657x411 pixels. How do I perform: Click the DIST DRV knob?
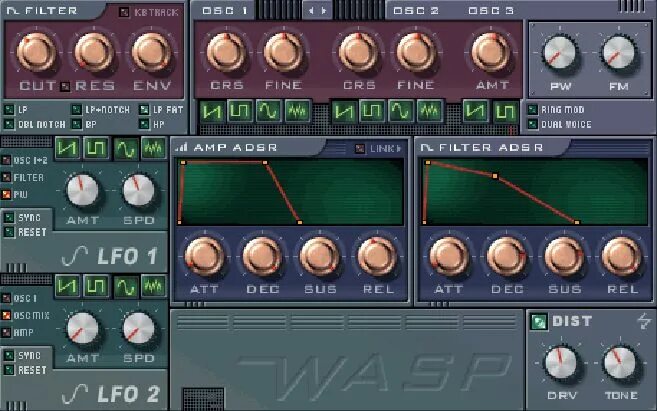(x=561, y=362)
